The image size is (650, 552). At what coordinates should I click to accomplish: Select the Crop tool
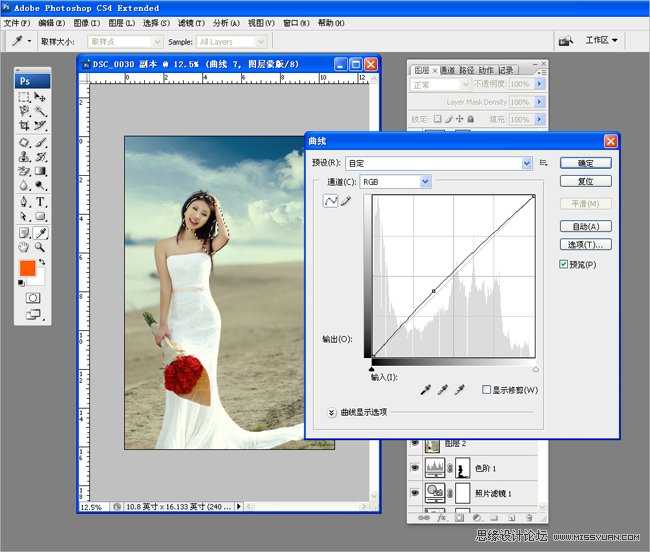[24, 126]
